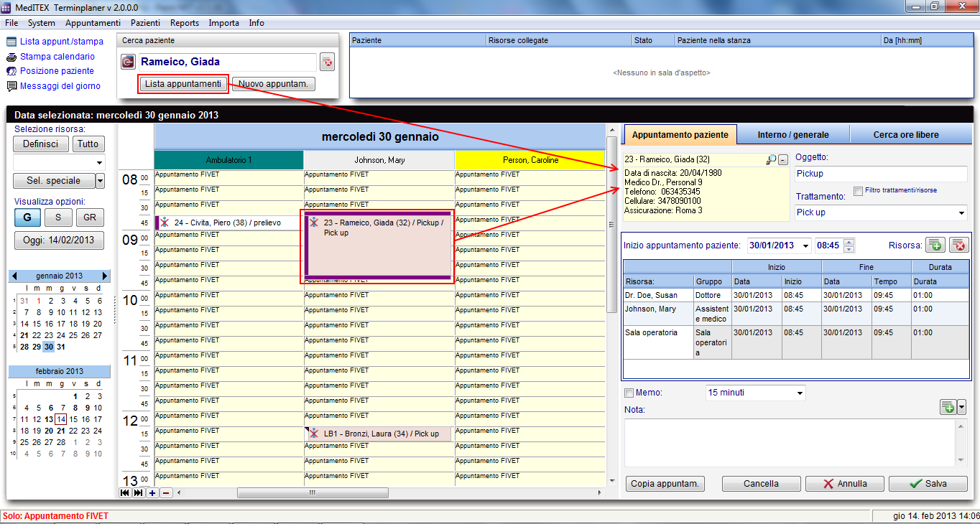
Task: Click in the Nota text area
Action: coord(790,443)
